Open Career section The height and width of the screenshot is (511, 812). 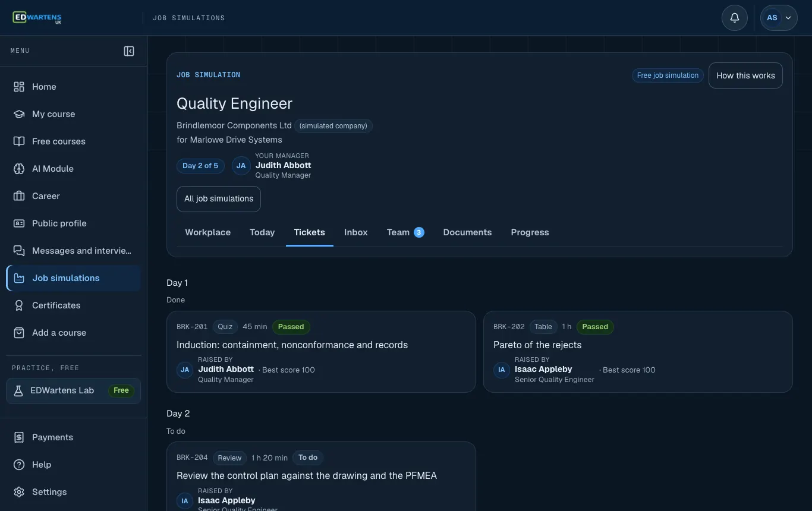click(x=73, y=196)
